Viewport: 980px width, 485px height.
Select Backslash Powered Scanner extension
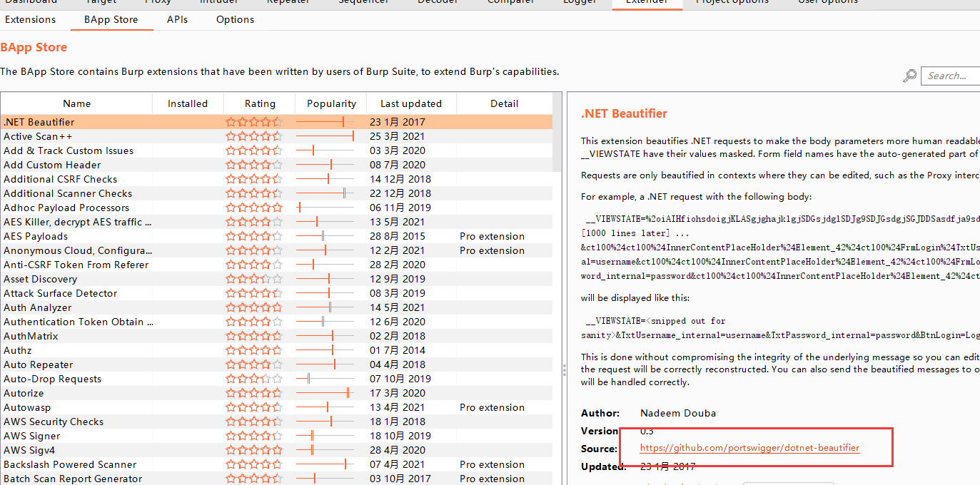tap(276, 464)
